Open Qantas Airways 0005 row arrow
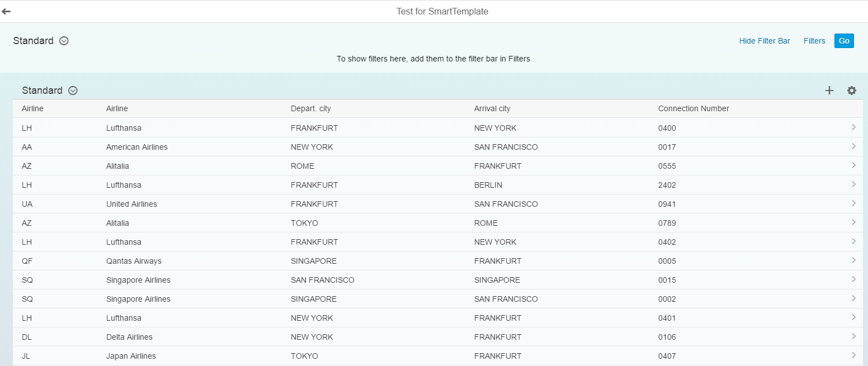 pyautogui.click(x=853, y=260)
